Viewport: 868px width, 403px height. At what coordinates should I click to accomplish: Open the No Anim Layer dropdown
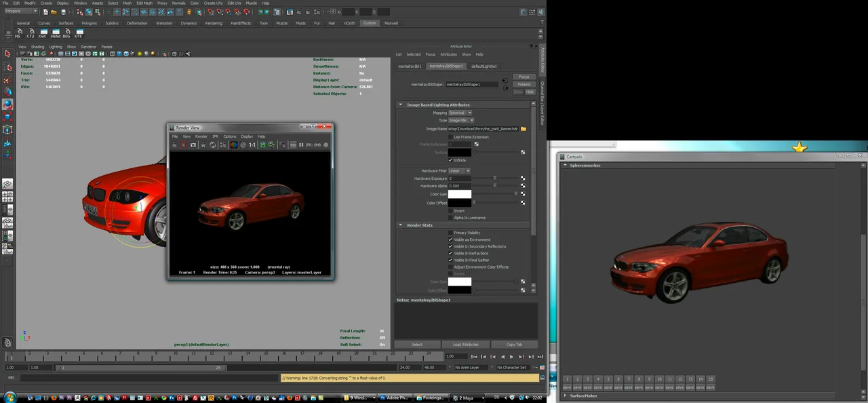[x=471, y=368]
